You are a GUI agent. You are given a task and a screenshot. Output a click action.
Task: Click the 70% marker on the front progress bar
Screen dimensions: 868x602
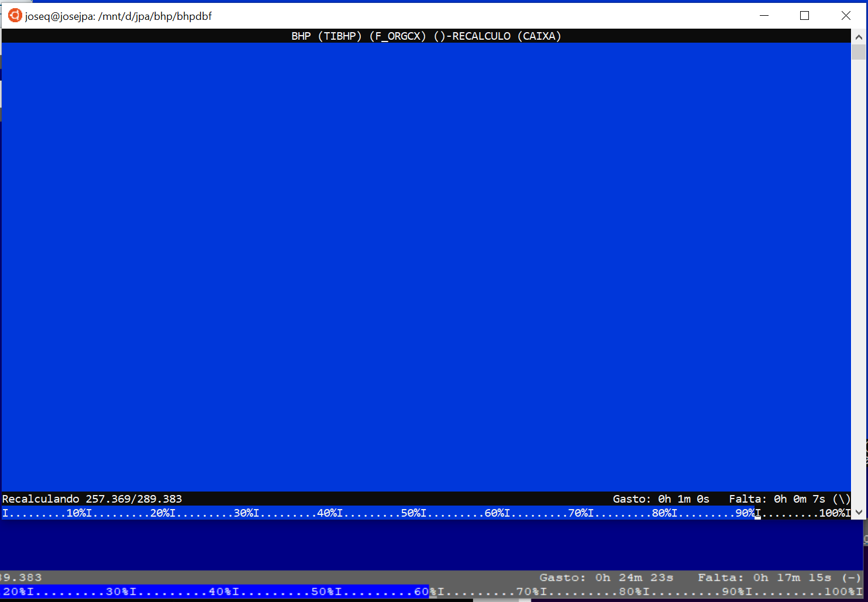click(578, 513)
